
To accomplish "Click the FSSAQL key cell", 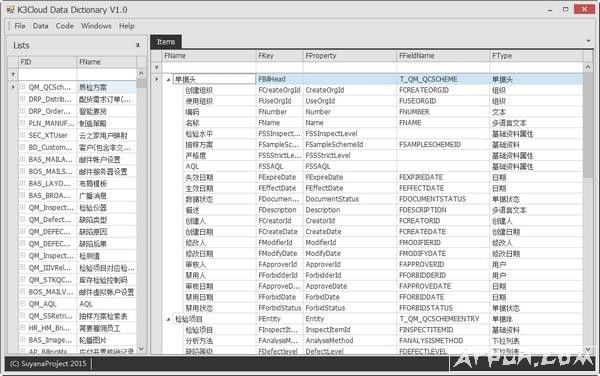I will (x=279, y=166).
